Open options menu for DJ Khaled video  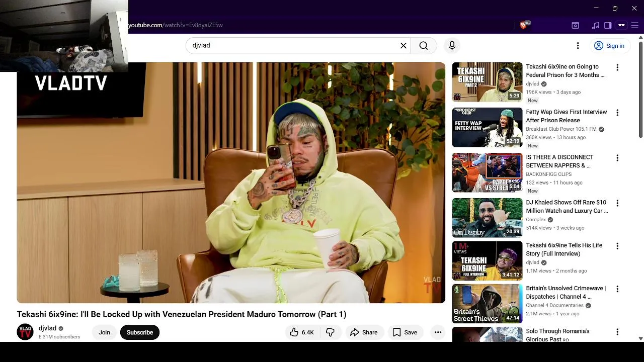617,203
